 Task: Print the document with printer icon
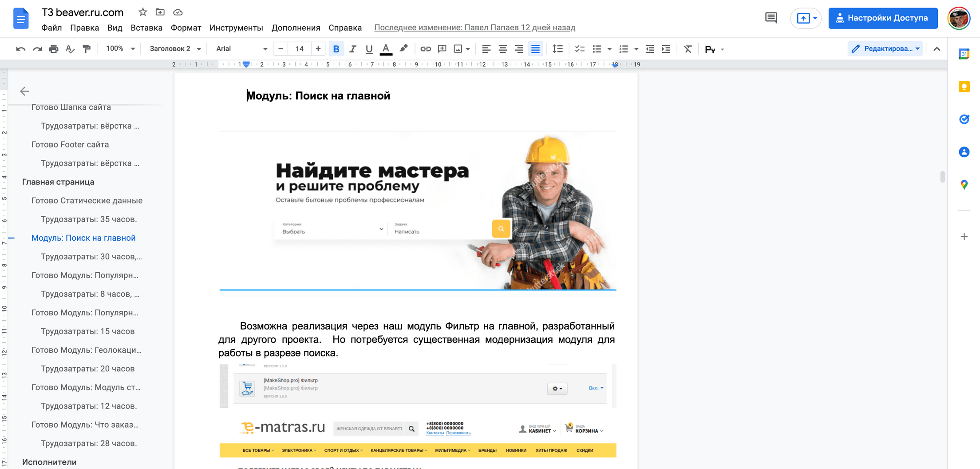click(x=54, y=49)
